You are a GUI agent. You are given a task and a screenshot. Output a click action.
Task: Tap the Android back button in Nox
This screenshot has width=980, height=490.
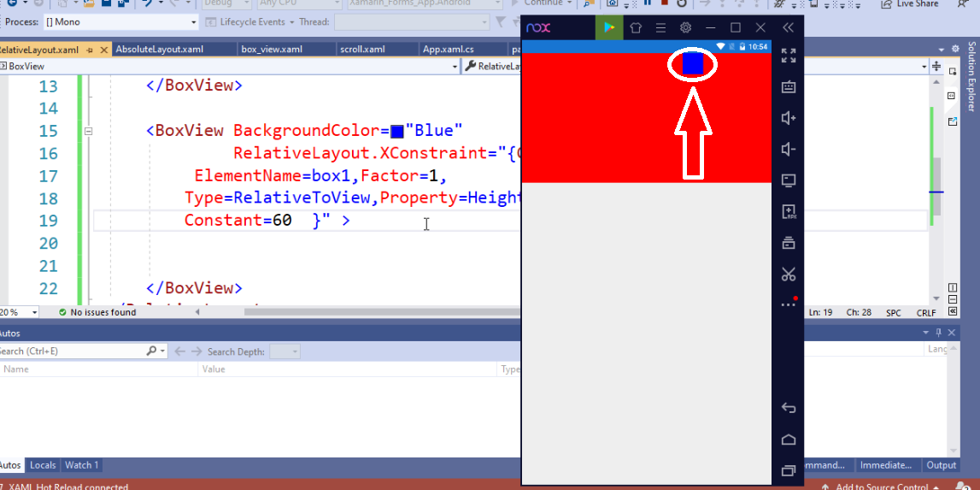(x=789, y=409)
